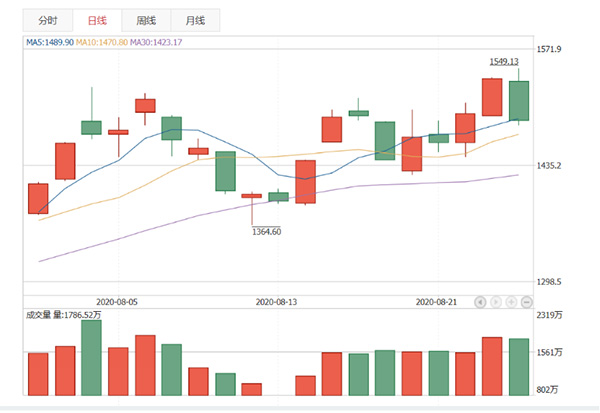Switch to the 分时 tab
The height and width of the screenshot is (413, 600).
[x=47, y=21]
